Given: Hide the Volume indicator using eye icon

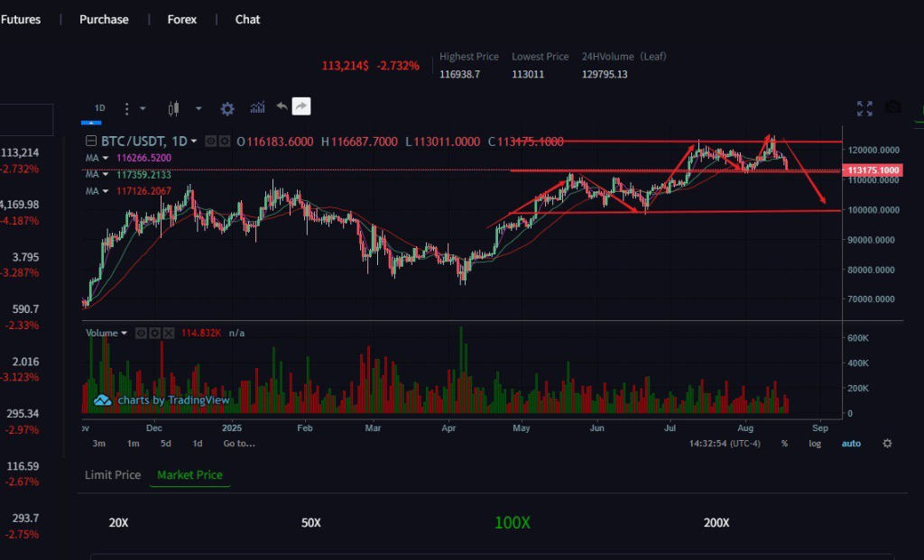Looking at the screenshot, I should [x=141, y=333].
